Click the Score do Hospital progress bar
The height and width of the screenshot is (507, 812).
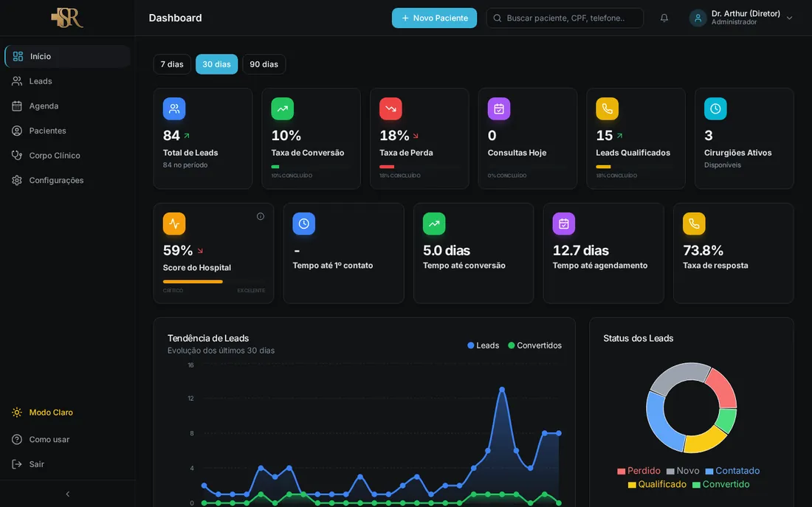click(x=214, y=282)
